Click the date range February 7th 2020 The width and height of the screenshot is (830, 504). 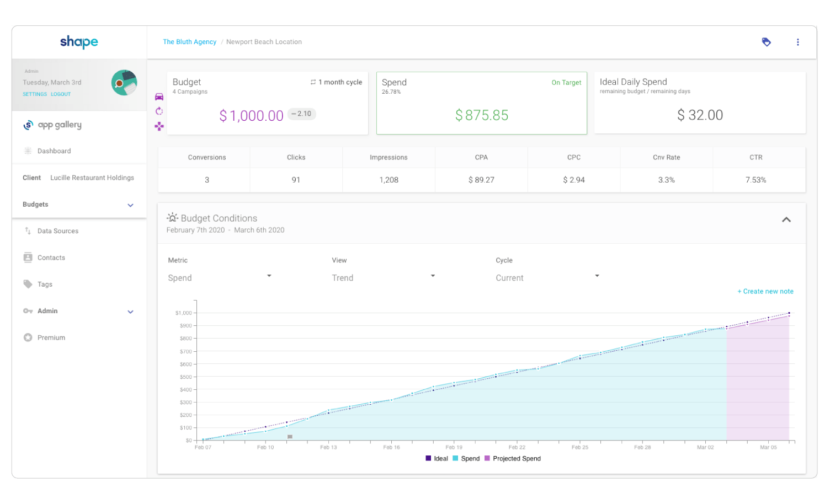pos(195,230)
